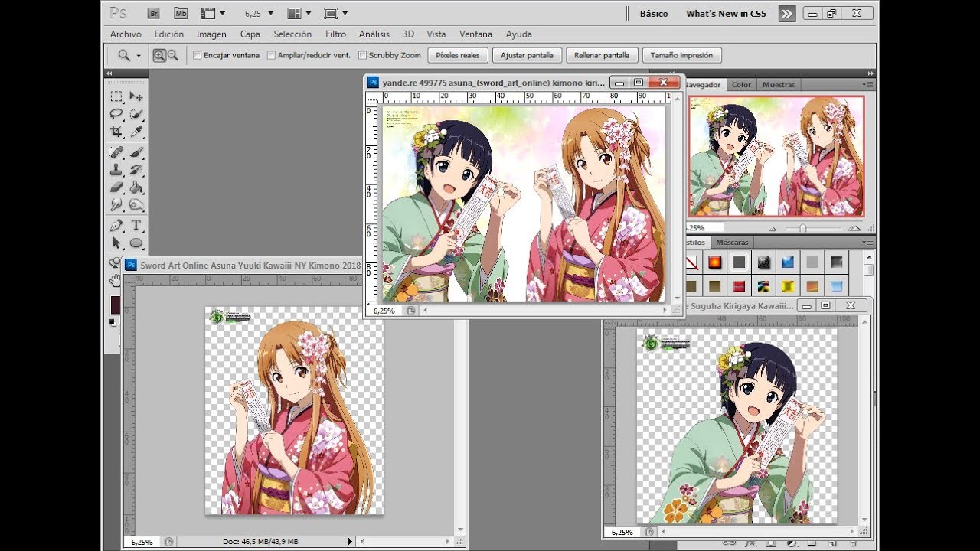Enable the Encajar ventana checkbox
Image resolution: width=980 pixels, height=551 pixels.
click(x=198, y=55)
